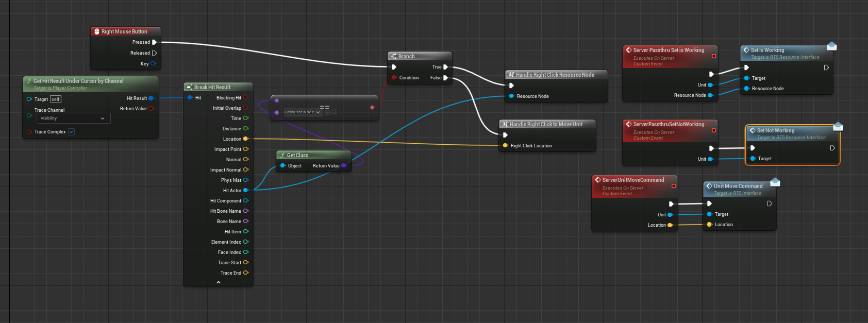Click the browse magnifier icon on equals node

point(335,112)
